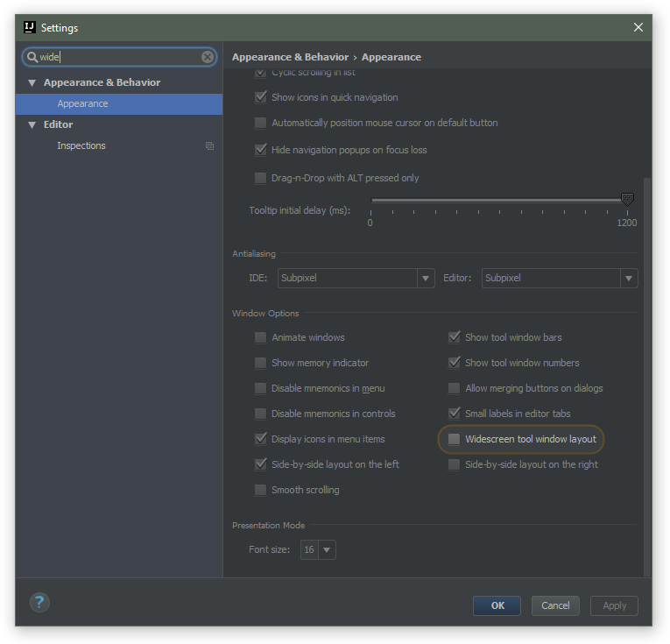Uncheck Show tool window bars
Viewport: 670px width, 644px height.
click(454, 337)
